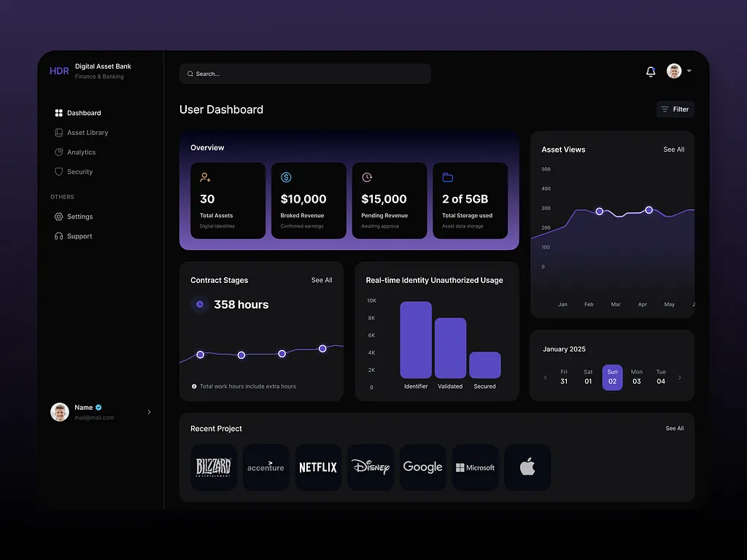The height and width of the screenshot is (560, 747).
Task: Go to Analytics in sidebar
Action: (75, 152)
